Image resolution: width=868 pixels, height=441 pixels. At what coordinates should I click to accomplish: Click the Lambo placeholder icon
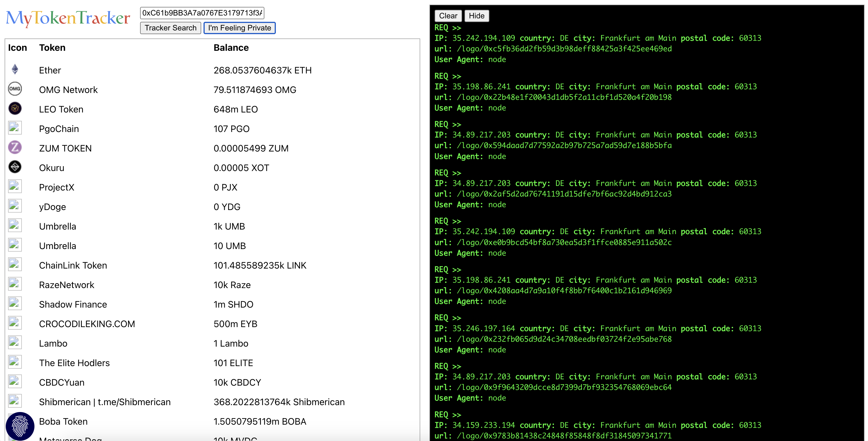(15, 343)
